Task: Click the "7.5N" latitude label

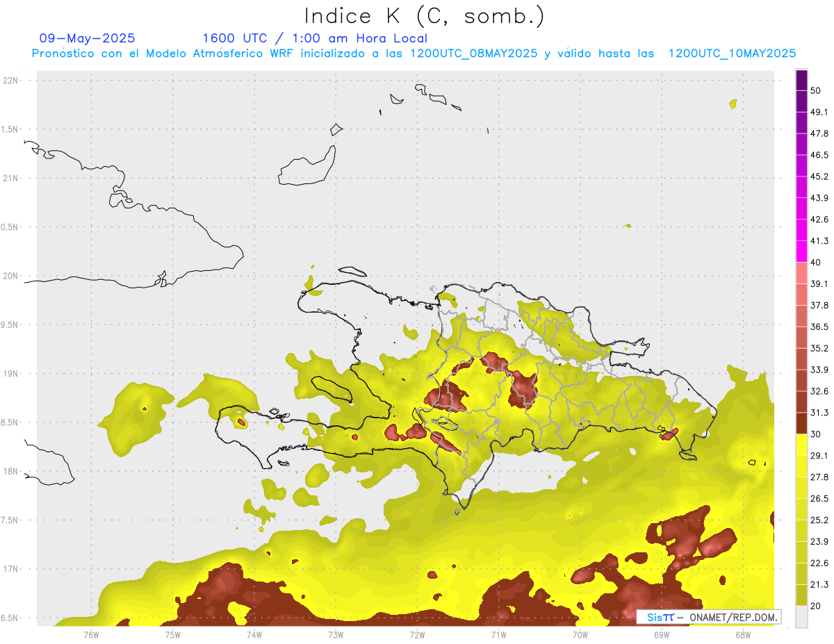Action: click(x=10, y=520)
